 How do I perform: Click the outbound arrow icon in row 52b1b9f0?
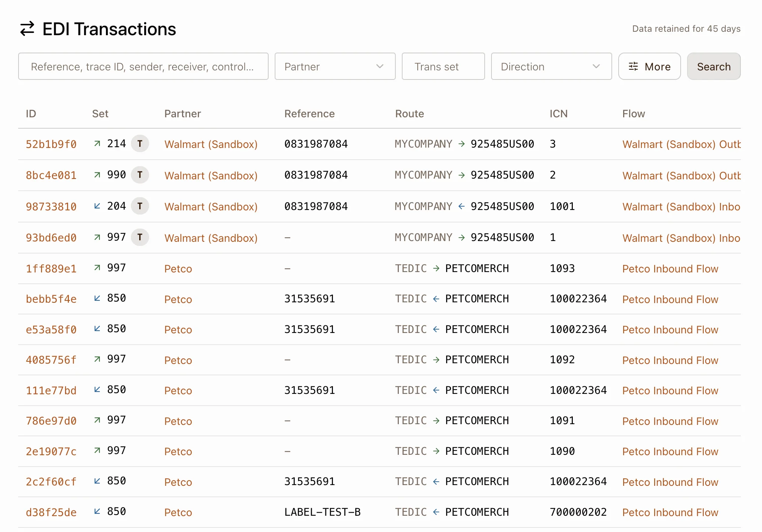(97, 144)
